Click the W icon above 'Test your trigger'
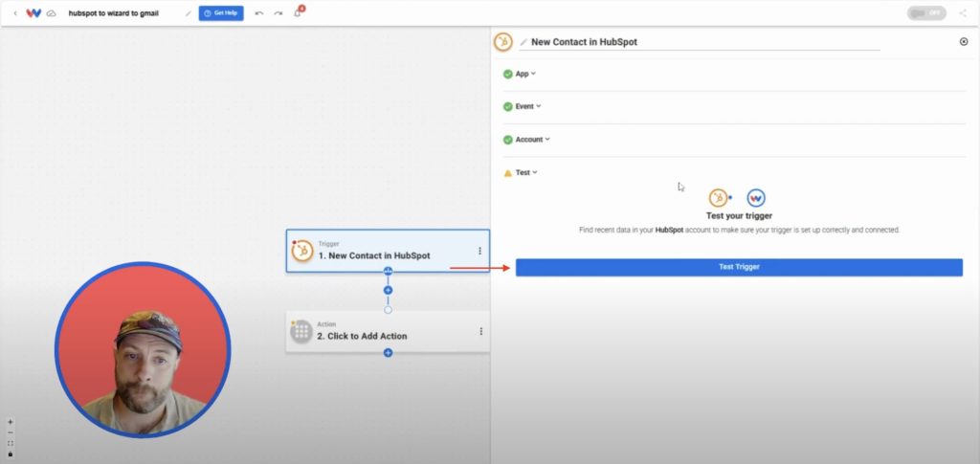This screenshot has height=464, width=980. tap(756, 198)
